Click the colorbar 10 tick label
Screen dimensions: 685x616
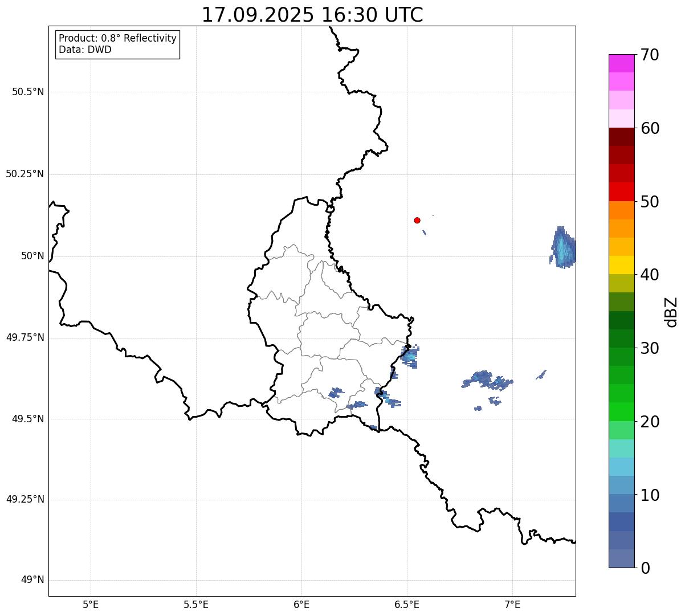pyautogui.click(x=650, y=495)
